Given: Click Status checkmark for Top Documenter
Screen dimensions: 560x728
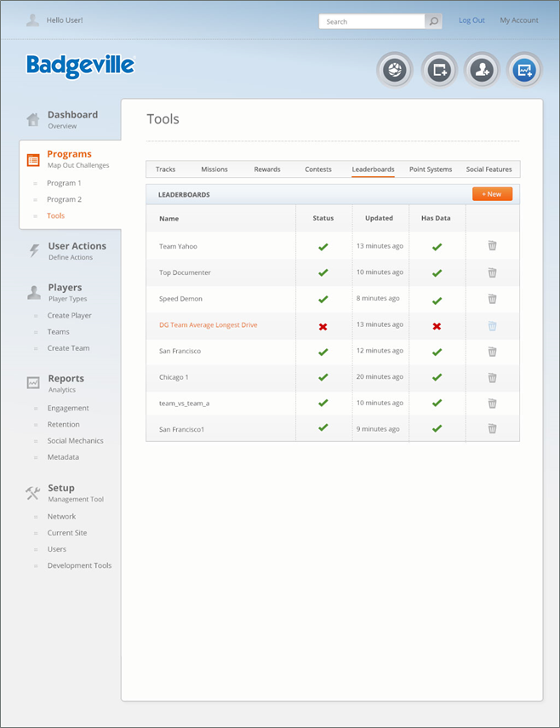Looking at the screenshot, I should [x=323, y=272].
